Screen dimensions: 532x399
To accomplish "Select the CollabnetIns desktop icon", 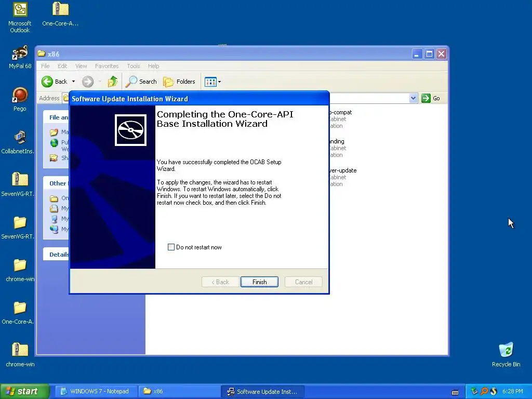I will (x=18, y=142).
